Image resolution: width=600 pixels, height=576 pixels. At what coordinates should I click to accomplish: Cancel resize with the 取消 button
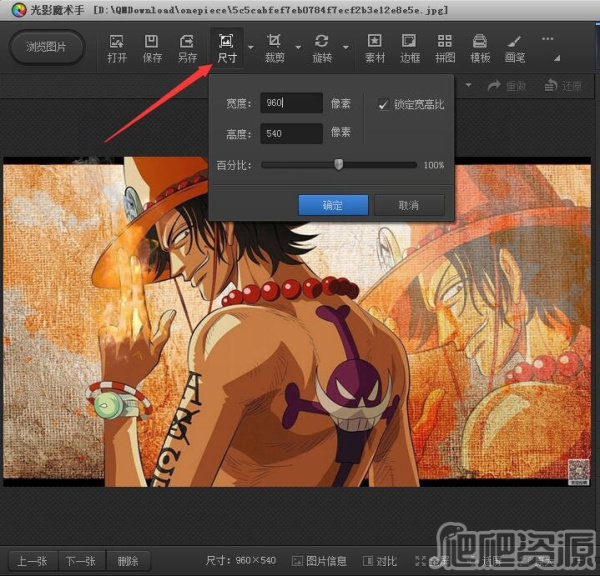pyautogui.click(x=409, y=205)
